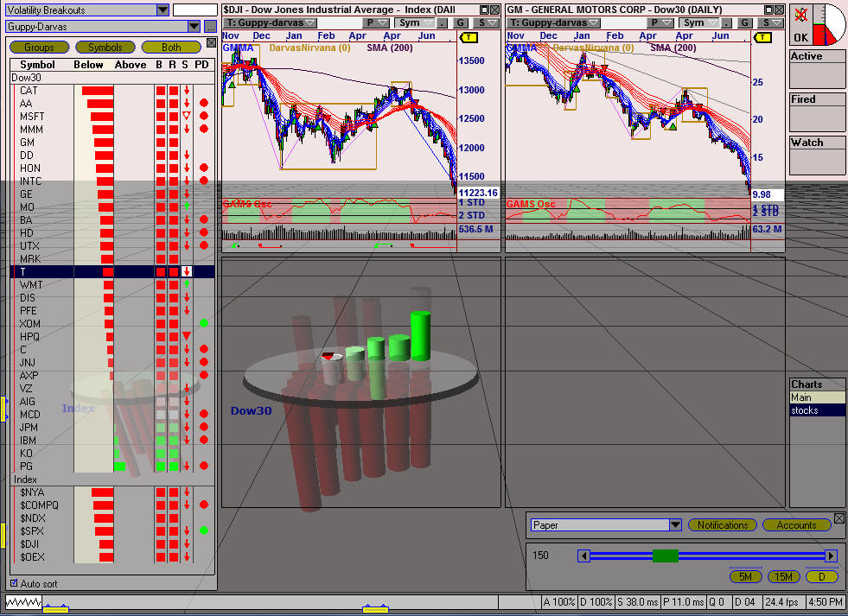Open the P dropdown on the $DJI chart
The width and height of the screenshot is (848, 616).
pyautogui.click(x=376, y=22)
